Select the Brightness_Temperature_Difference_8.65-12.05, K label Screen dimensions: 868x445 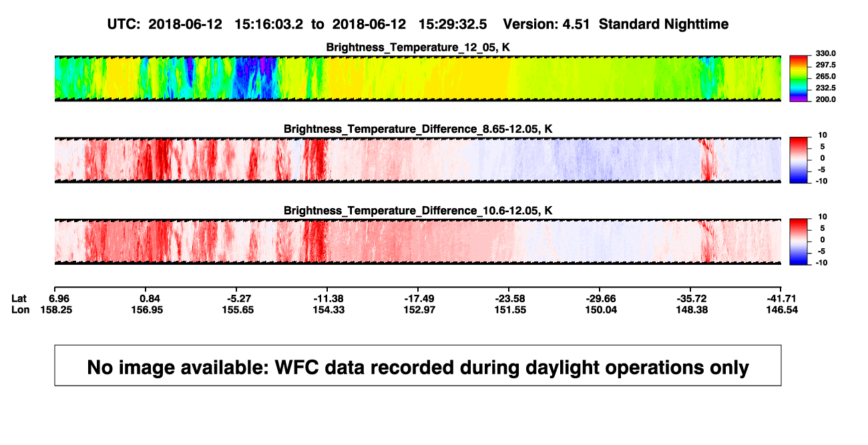418,129
